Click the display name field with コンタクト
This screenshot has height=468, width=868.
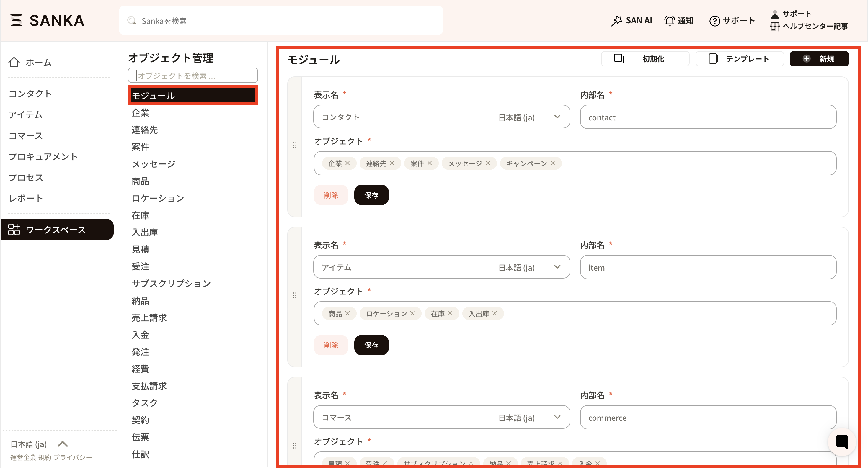click(x=402, y=117)
